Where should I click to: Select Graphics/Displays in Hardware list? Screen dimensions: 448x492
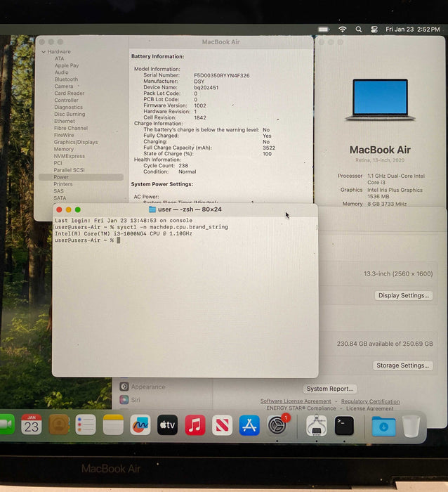[x=76, y=142]
